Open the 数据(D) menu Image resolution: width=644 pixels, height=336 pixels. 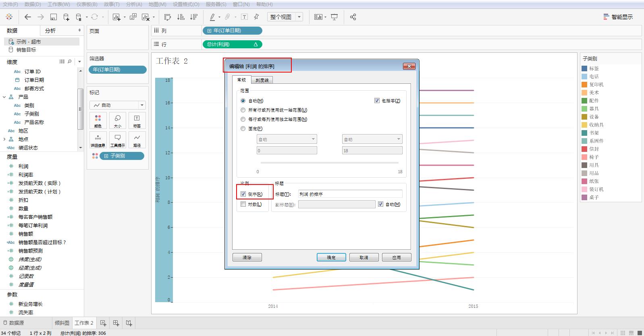(x=33, y=4)
